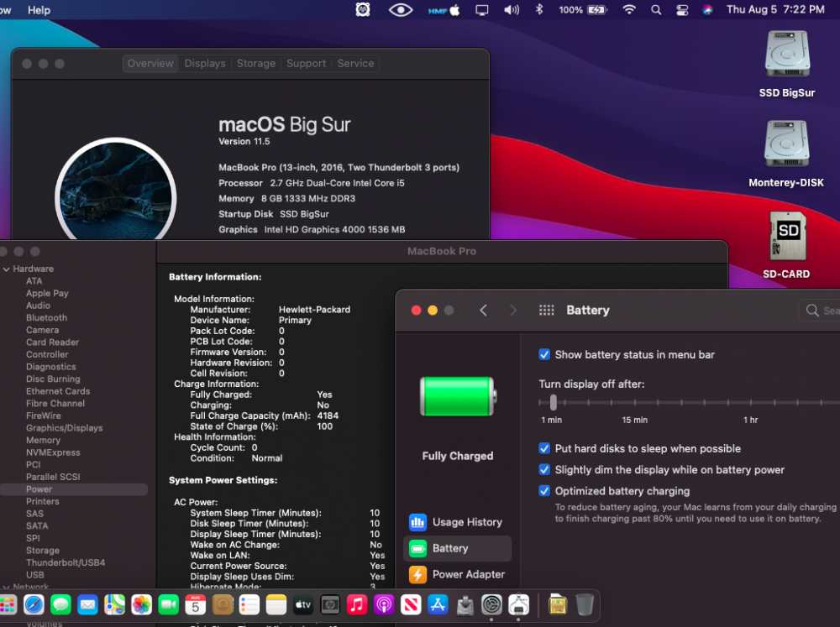Switch to the Displays tab
This screenshot has height=627, width=840.
pos(205,63)
